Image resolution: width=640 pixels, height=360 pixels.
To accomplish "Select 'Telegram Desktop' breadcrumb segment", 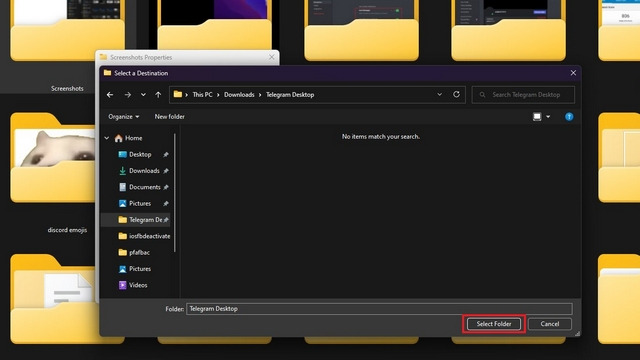I will [290, 95].
